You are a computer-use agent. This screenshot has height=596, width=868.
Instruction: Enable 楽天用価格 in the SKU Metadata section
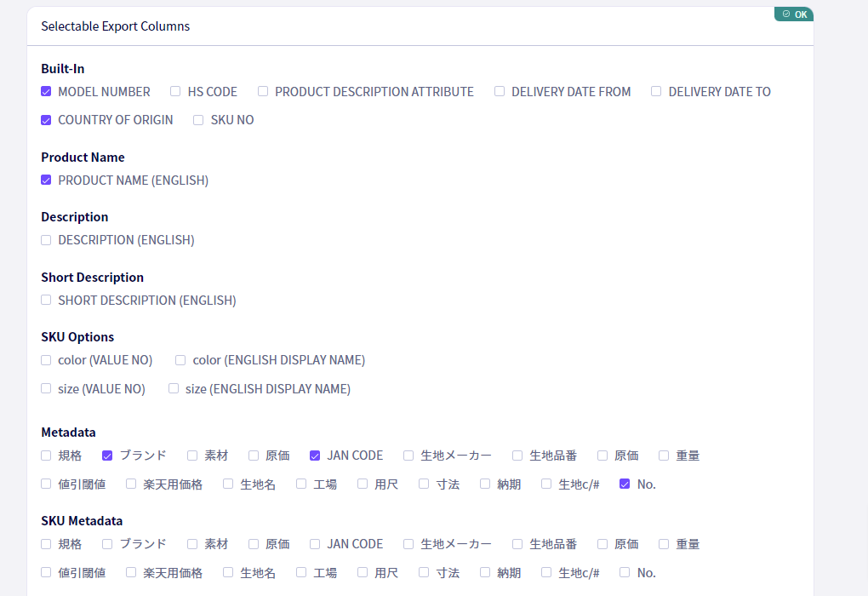click(x=131, y=573)
